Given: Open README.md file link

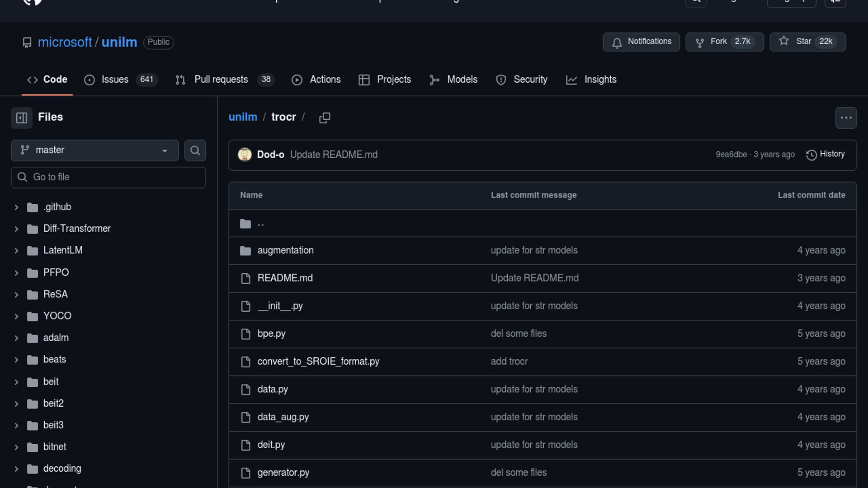Looking at the screenshot, I should pos(285,278).
